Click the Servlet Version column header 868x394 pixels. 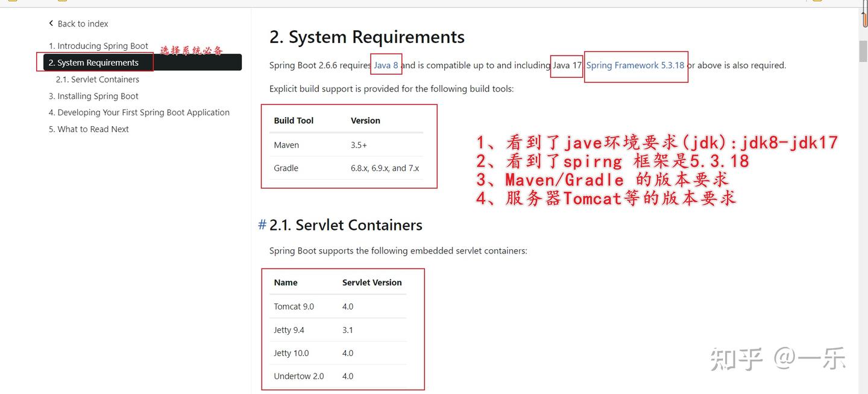tap(372, 282)
